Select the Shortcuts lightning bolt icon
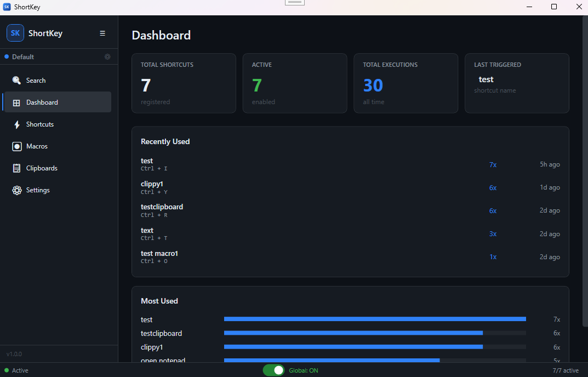The image size is (588, 377). coord(17,124)
